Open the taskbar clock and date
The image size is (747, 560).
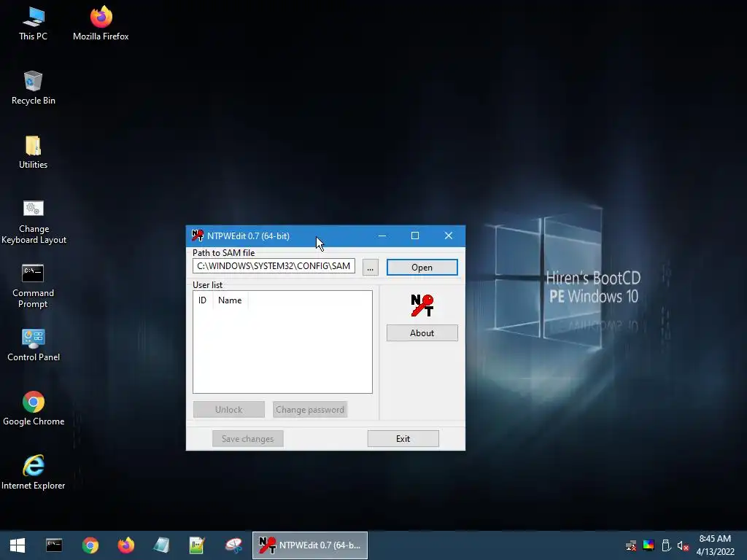point(715,545)
